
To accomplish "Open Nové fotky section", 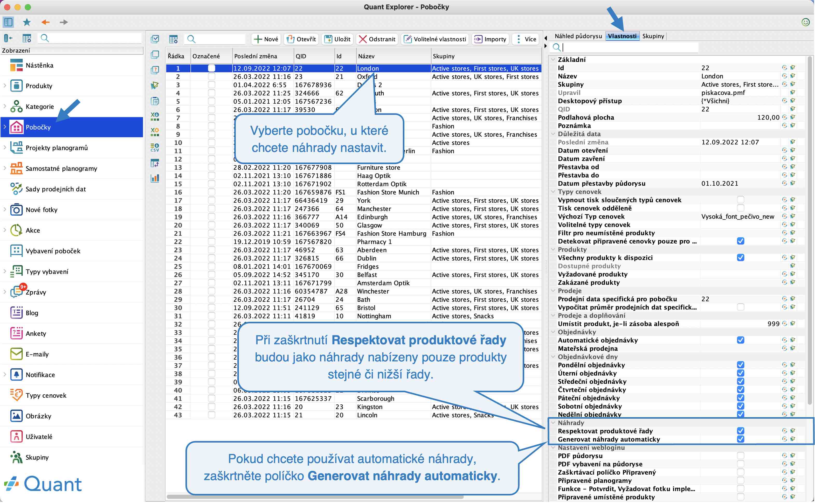I will coord(41,210).
